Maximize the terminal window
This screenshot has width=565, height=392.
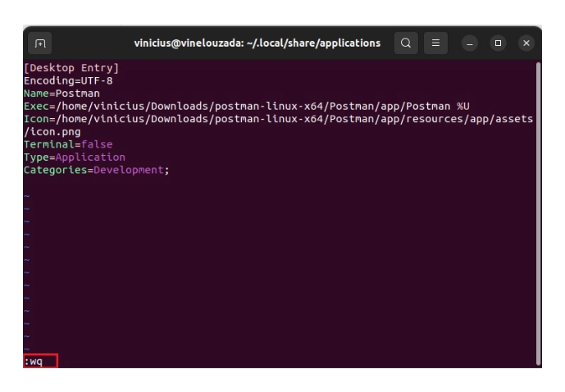click(x=498, y=43)
